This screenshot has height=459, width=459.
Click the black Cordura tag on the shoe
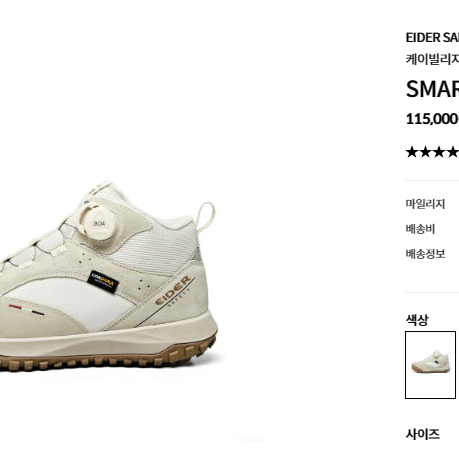[103, 282]
